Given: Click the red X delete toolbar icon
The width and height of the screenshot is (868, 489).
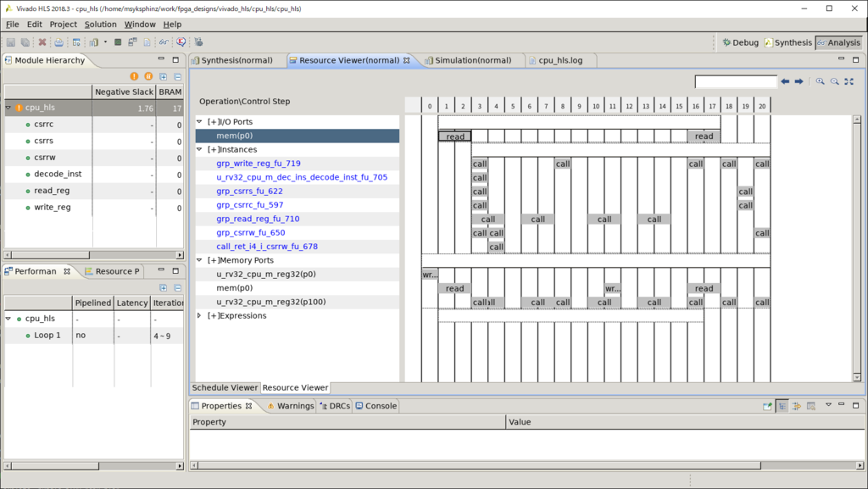Looking at the screenshot, I should pos(42,42).
